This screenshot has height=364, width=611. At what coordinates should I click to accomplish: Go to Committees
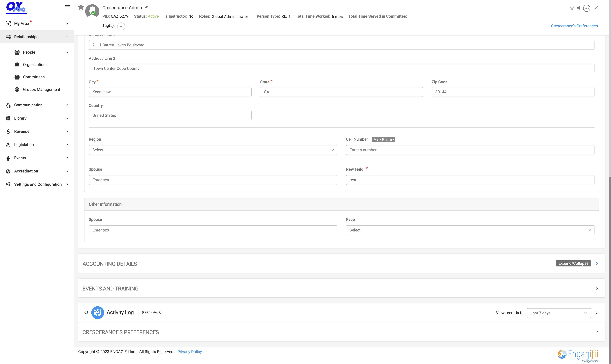coord(34,77)
